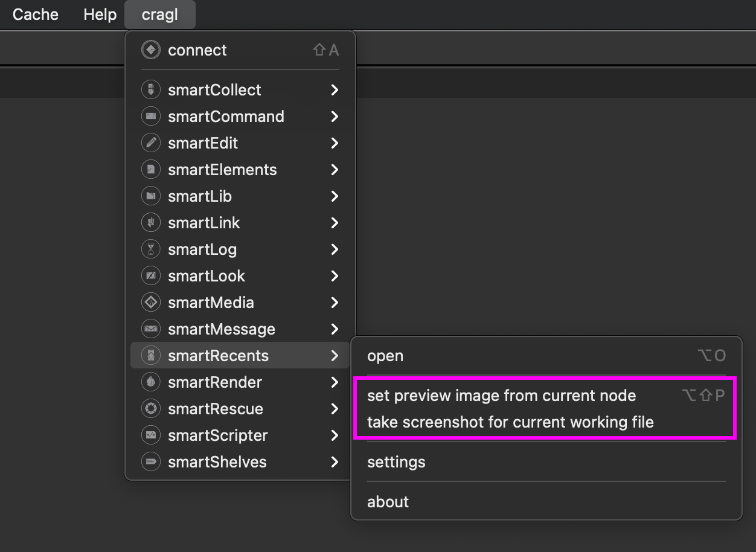Click the smartCommand icon

click(150, 117)
